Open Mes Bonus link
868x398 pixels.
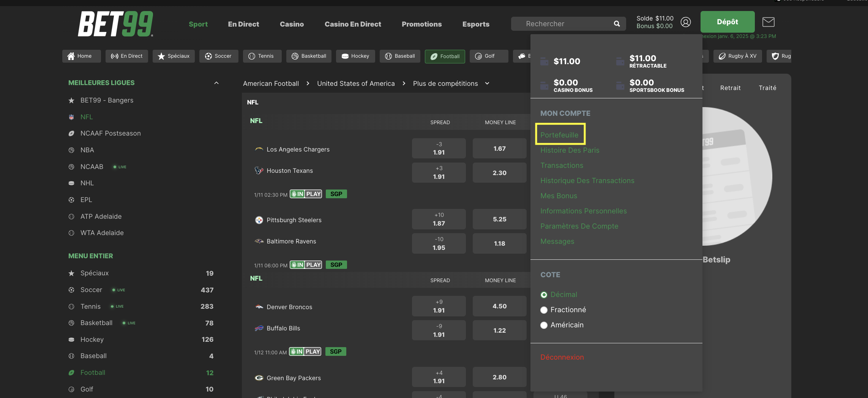(x=559, y=196)
